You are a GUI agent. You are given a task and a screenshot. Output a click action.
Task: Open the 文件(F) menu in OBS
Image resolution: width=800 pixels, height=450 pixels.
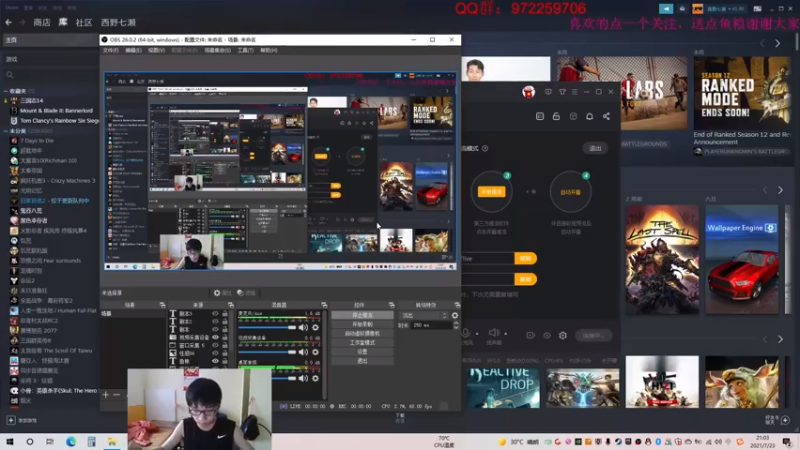(x=110, y=51)
